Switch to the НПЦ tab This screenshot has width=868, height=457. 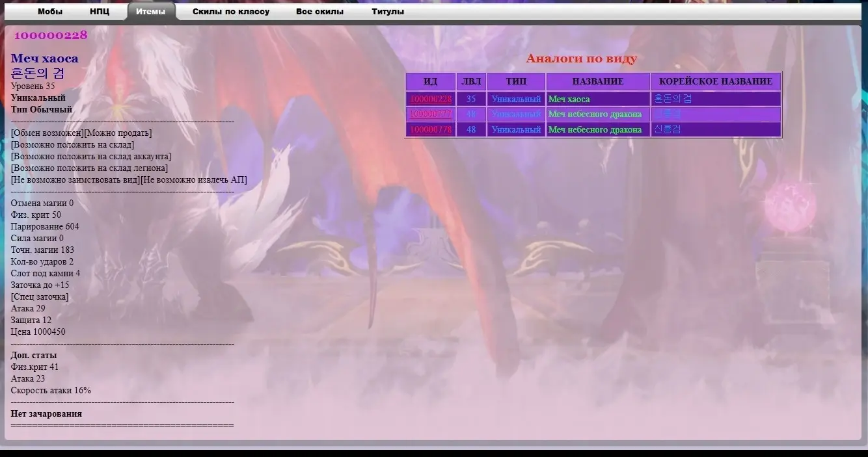click(100, 12)
